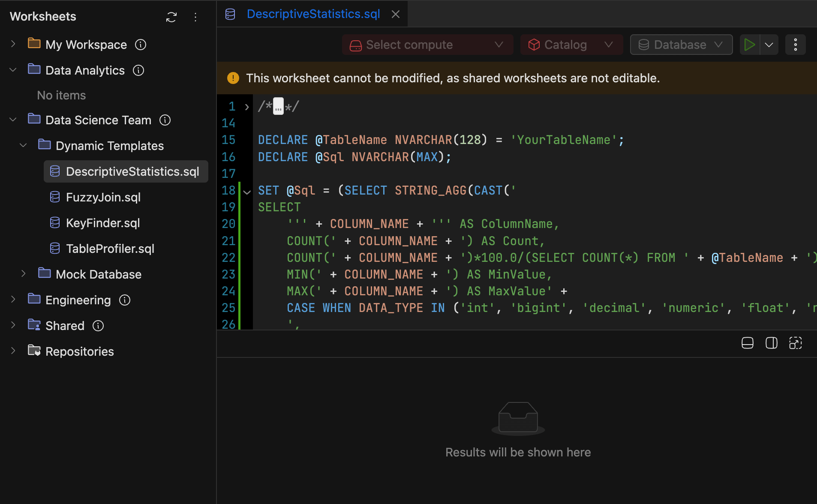Expand My Workspace tree node
The height and width of the screenshot is (504, 817).
(x=13, y=44)
